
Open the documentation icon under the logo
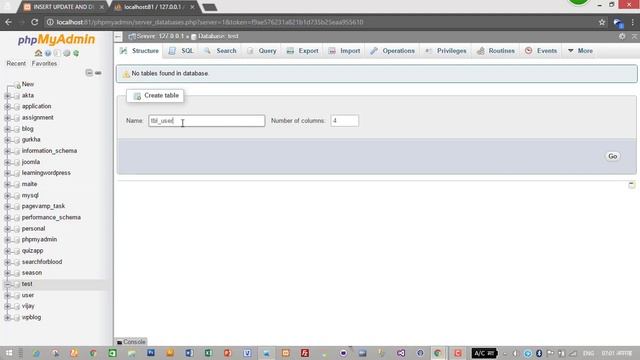click(57, 53)
